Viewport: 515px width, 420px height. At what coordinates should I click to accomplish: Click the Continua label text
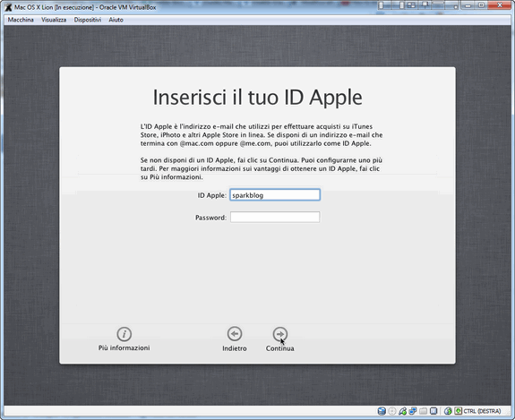pyautogui.click(x=279, y=348)
